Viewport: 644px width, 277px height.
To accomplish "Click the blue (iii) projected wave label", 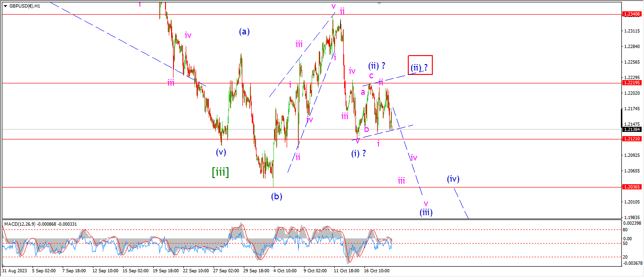I will click(x=426, y=212).
